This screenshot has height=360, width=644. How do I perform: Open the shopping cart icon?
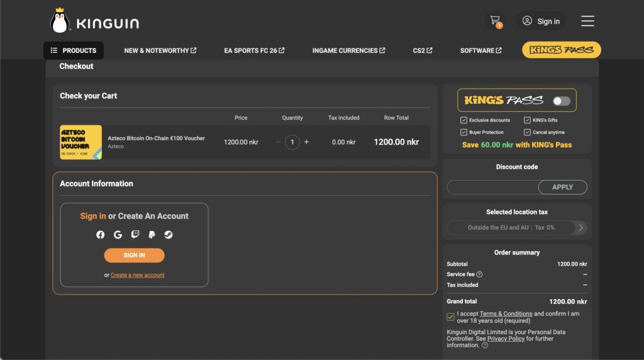[x=496, y=21]
